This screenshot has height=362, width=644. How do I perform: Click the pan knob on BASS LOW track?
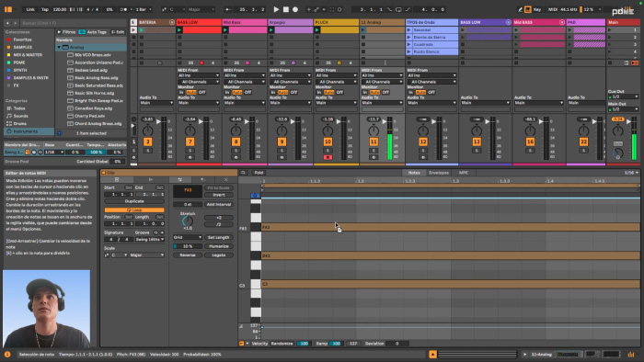(x=190, y=130)
